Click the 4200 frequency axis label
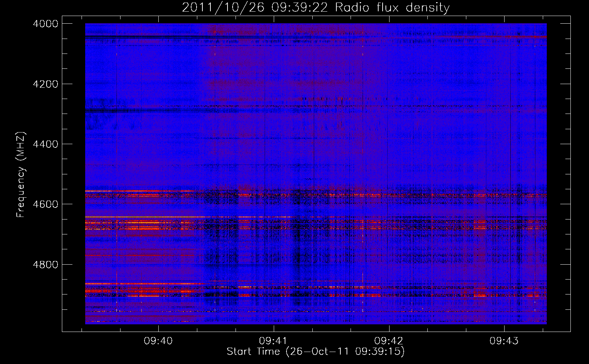Image resolution: width=589 pixels, height=364 pixels. tap(46, 84)
